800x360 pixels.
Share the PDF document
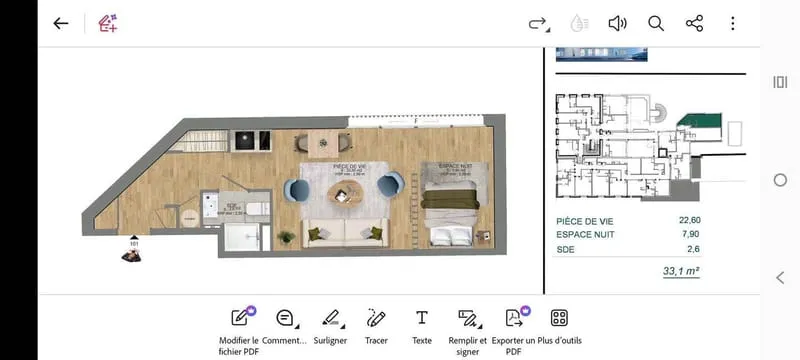pos(694,23)
